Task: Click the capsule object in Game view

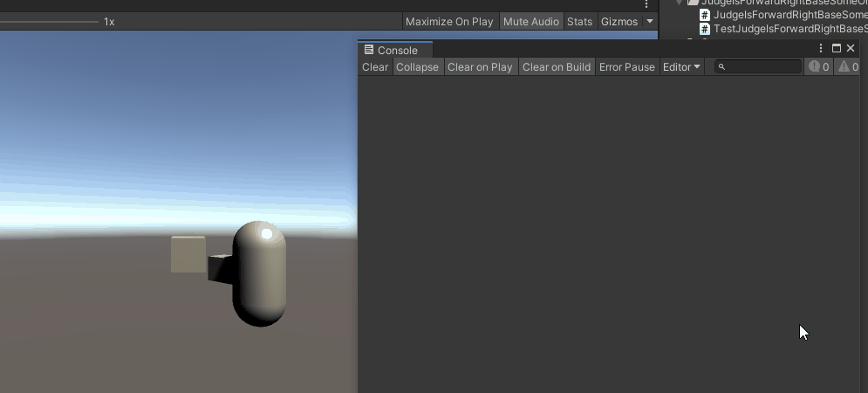Action: pyautogui.click(x=260, y=274)
